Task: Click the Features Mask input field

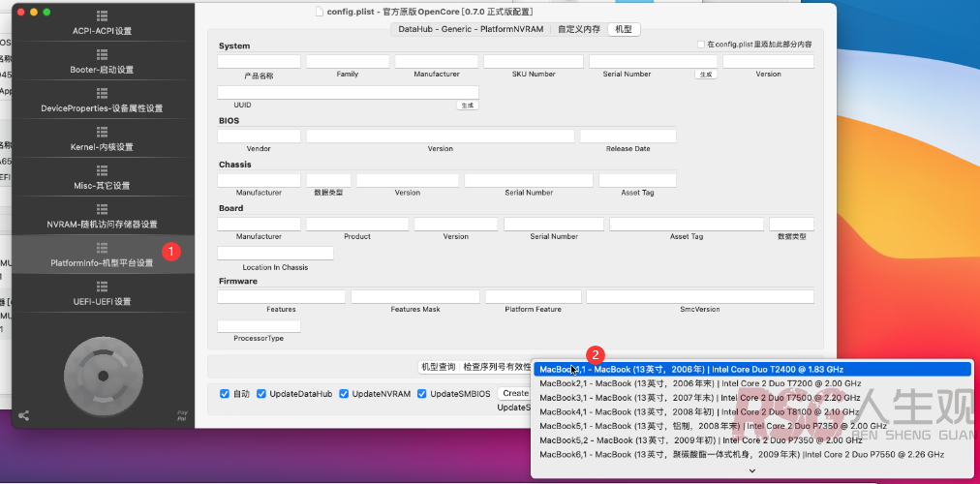Action: pos(415,296)
